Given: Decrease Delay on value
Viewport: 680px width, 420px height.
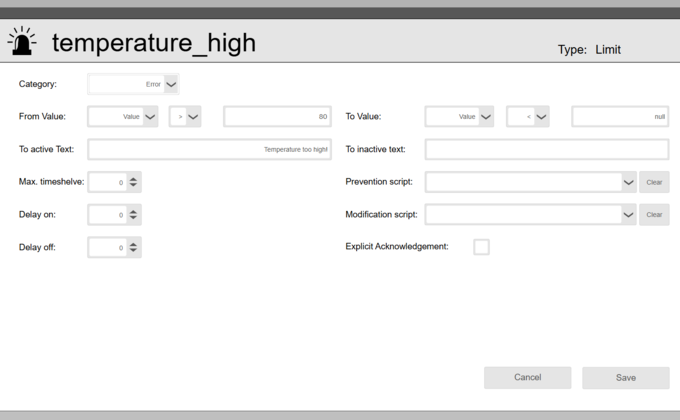Looking at the screenshot, I should 133,218.
